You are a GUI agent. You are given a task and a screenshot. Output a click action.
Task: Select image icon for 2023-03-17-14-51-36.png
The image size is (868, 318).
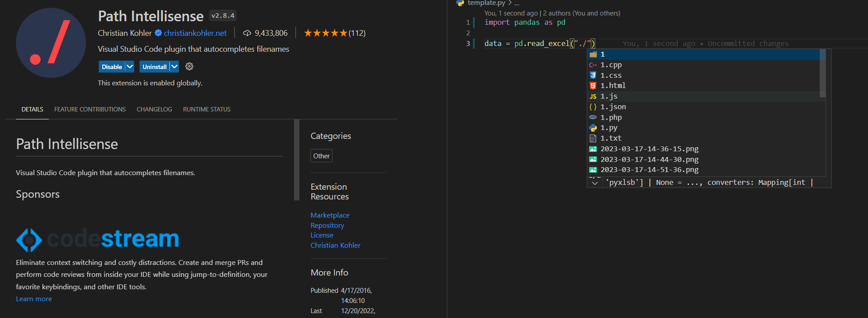(593, 170)
